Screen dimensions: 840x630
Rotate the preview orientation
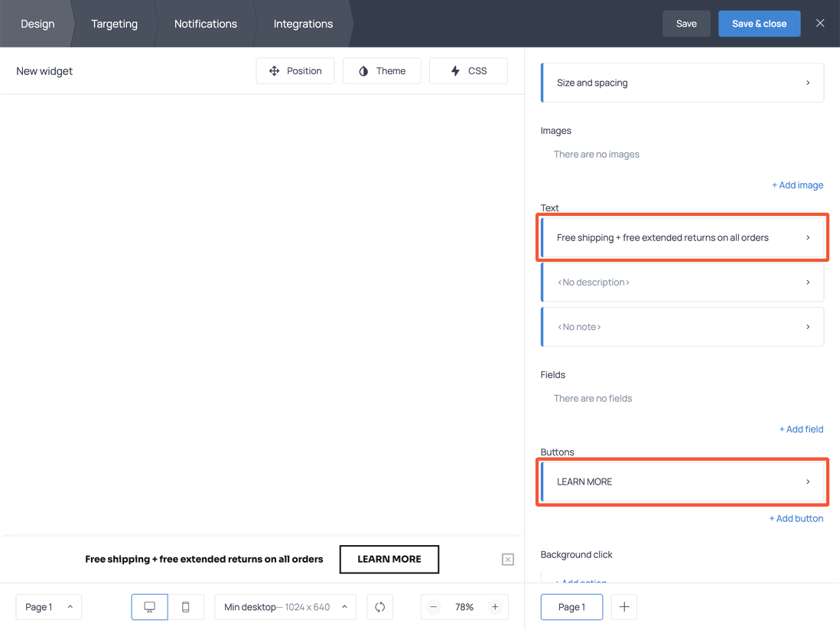379,606
